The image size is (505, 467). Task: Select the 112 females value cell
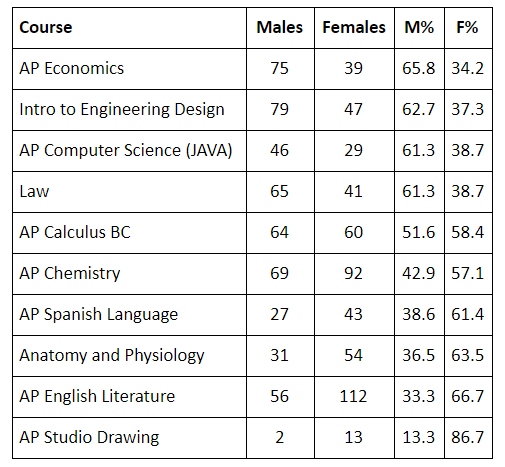(354, 397)
